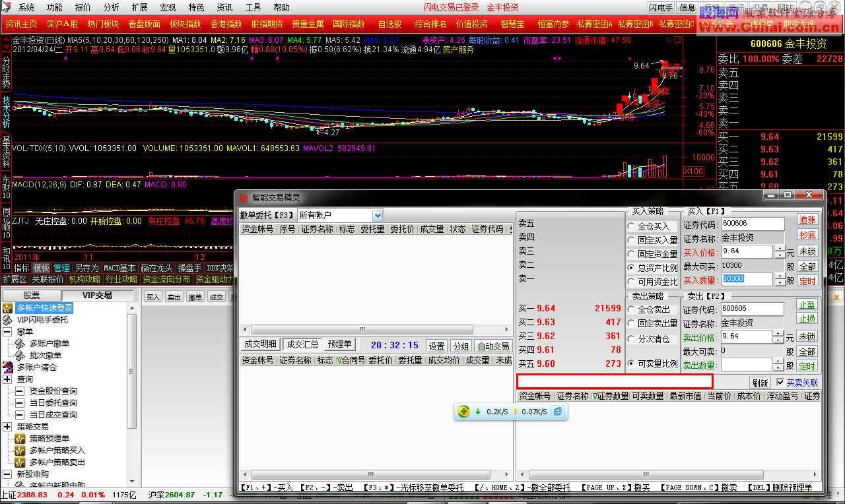Screen dimensions: 845x504
Task: Increase the 卖出价格 with spinner up arrow
Action: 780,334
